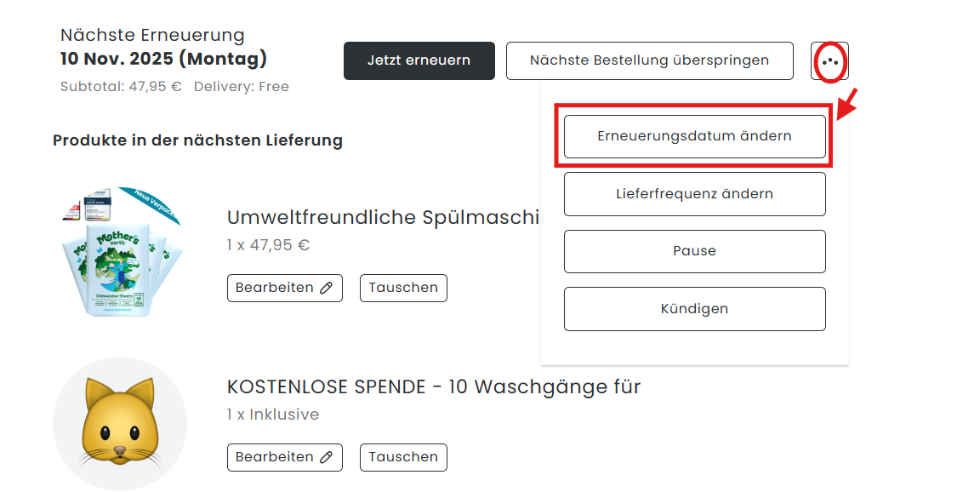980x492 pixels.
Task: Select Erneuerungsdatum ändern from the menu
Action: pyautogui.click(x=694, y=136)
